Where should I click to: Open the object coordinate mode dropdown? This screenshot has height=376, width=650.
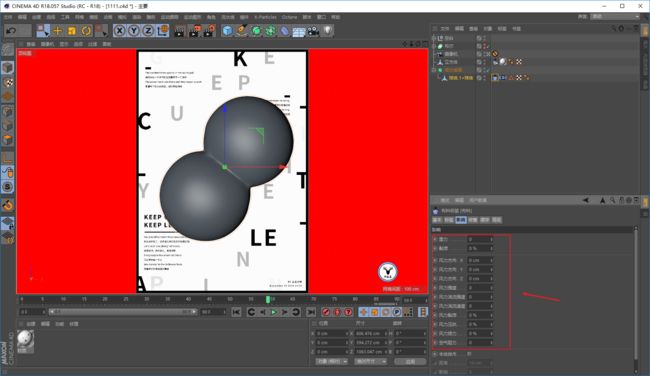pos(332,361)
